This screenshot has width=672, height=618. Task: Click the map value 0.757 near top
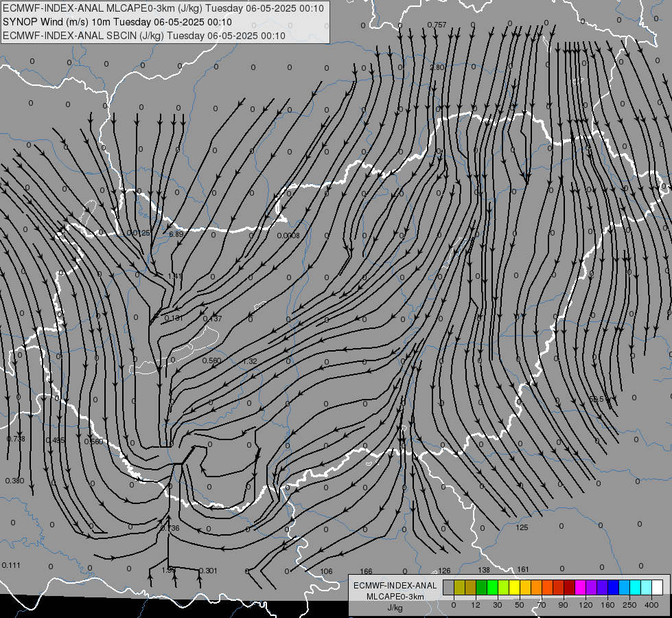(x=437, y=25)
